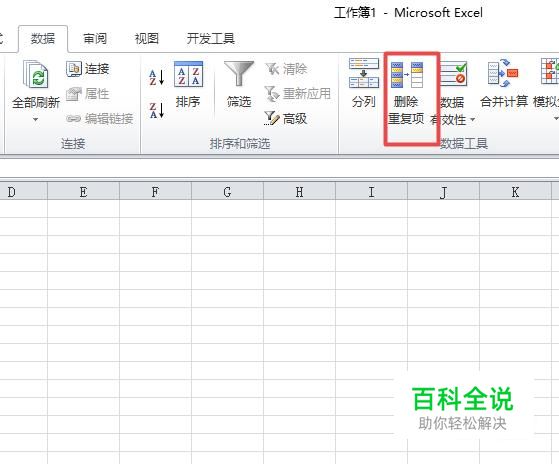This screenshot has height=464, width=559.
Task: Click Reapply filter (重新应用)
Action: click(298, 94)
